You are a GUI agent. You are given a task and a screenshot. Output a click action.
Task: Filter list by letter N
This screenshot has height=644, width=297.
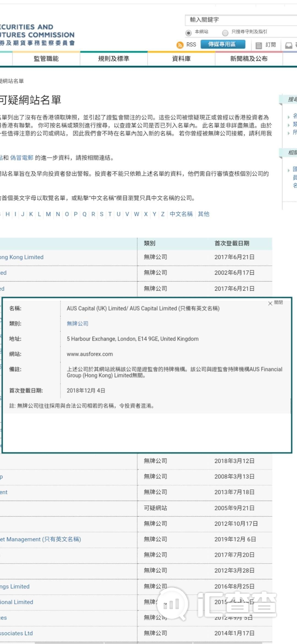pyautogui.click(x=58, y=214)
